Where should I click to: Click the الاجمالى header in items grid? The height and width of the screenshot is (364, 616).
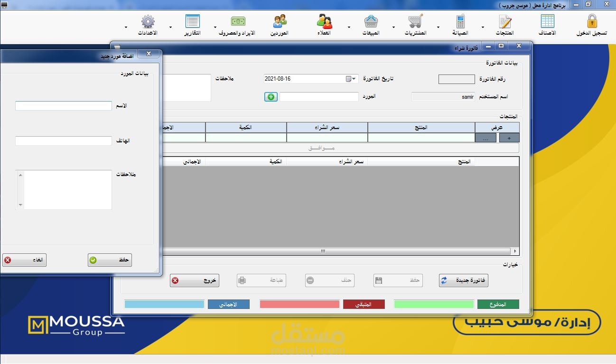point(184,162)
